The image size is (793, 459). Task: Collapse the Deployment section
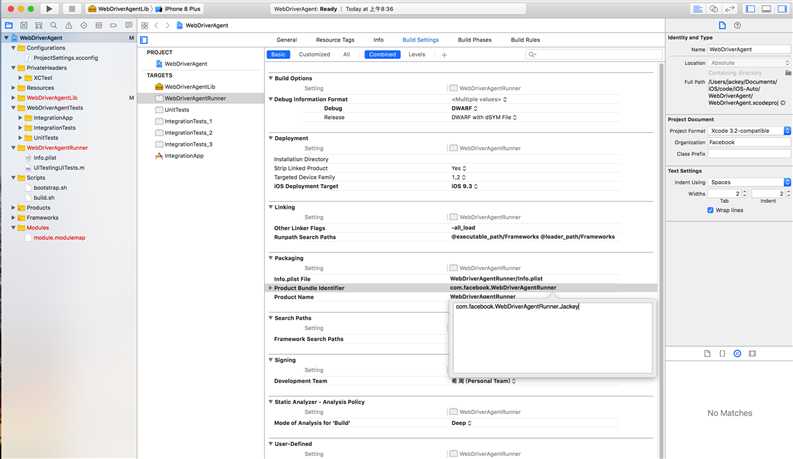271,137
